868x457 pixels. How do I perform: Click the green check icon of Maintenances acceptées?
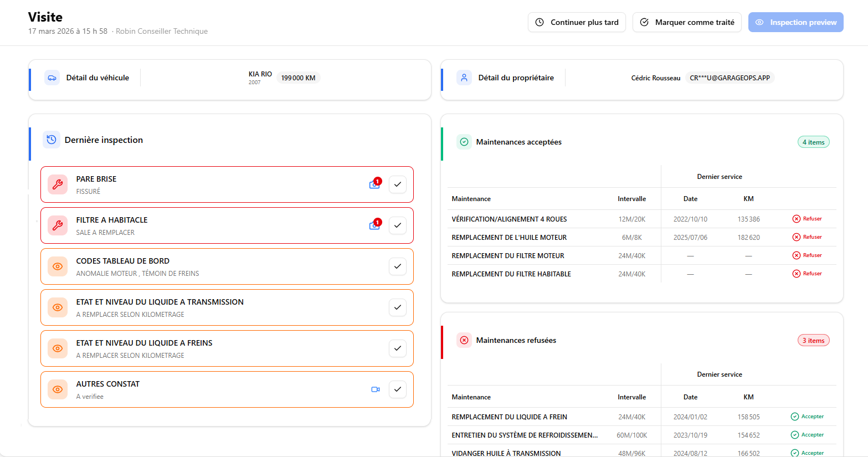coord(464,142)
